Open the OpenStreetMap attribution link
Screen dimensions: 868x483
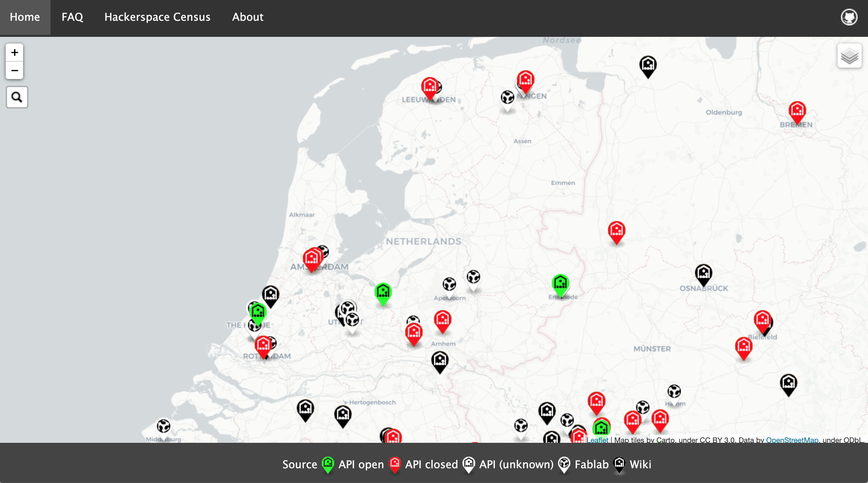(792, 440)
